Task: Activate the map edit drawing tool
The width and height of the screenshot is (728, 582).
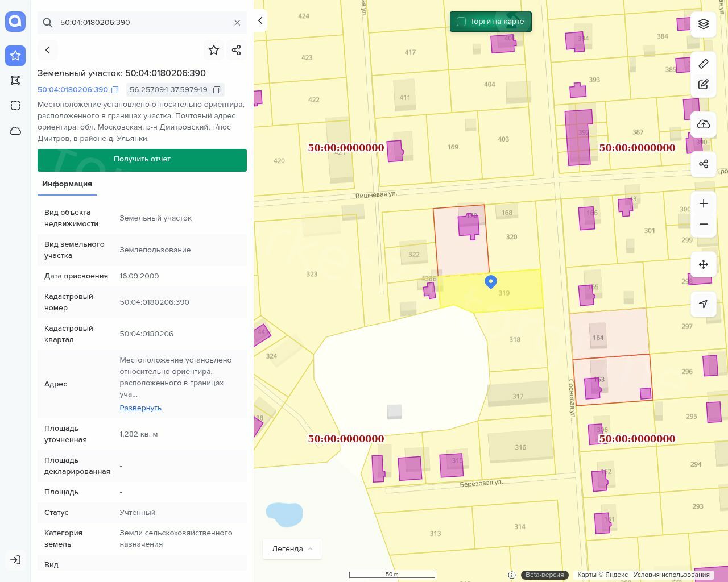Action: 704,85
